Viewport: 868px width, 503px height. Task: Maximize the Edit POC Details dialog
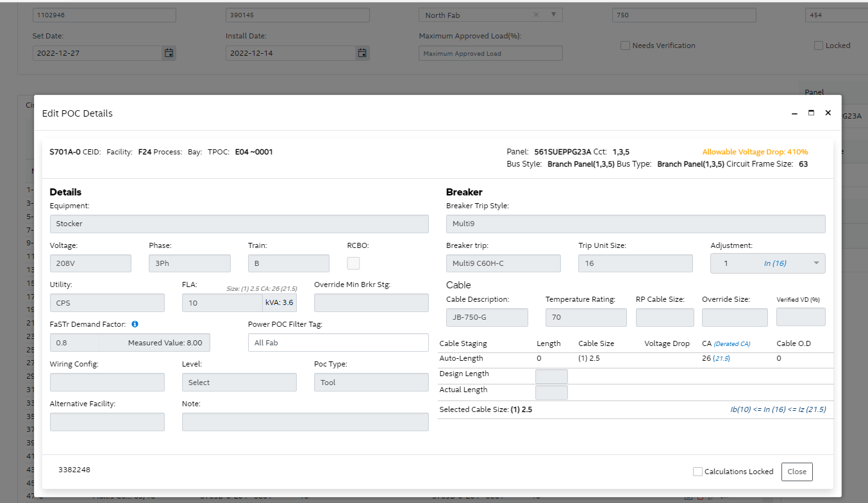click(x=811, y=113)
